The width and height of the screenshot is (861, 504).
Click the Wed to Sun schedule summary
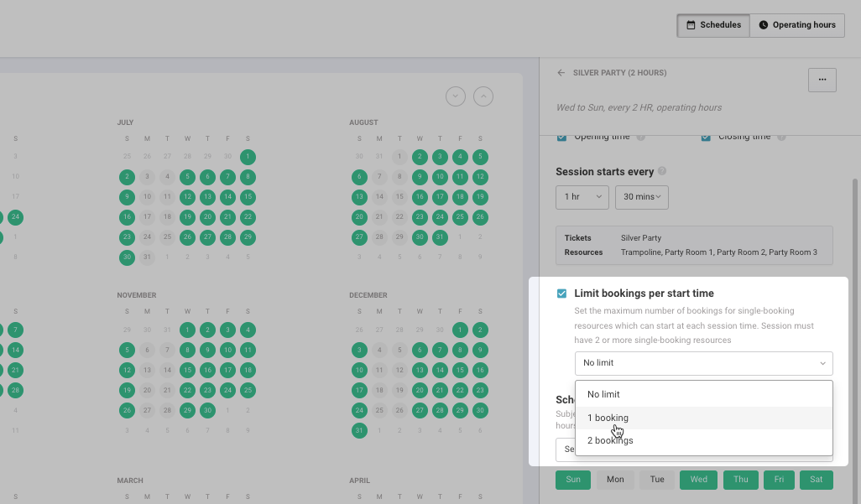click(x=639, y=107)
